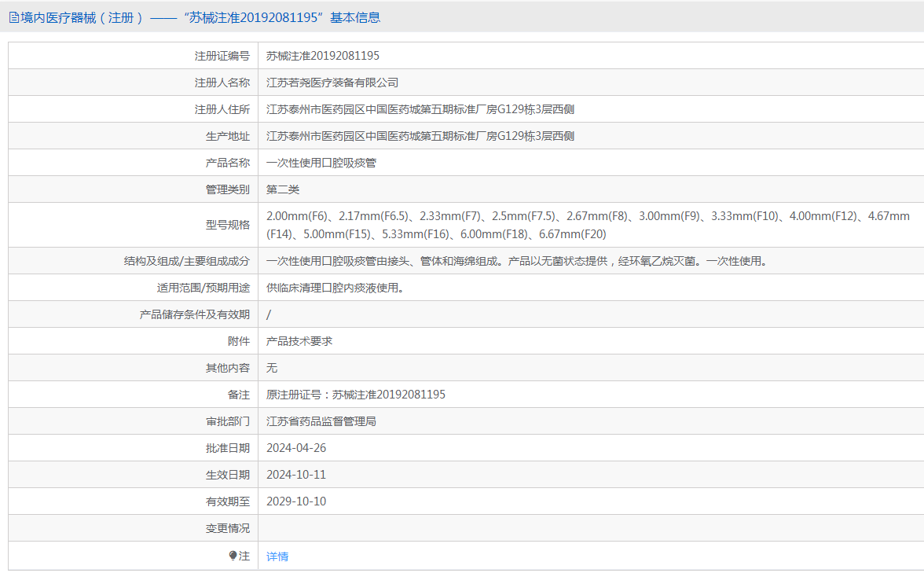Click the expiry date 2029-10-10
The width and height of the screenshot is (924, 573).
click(296, 501)
